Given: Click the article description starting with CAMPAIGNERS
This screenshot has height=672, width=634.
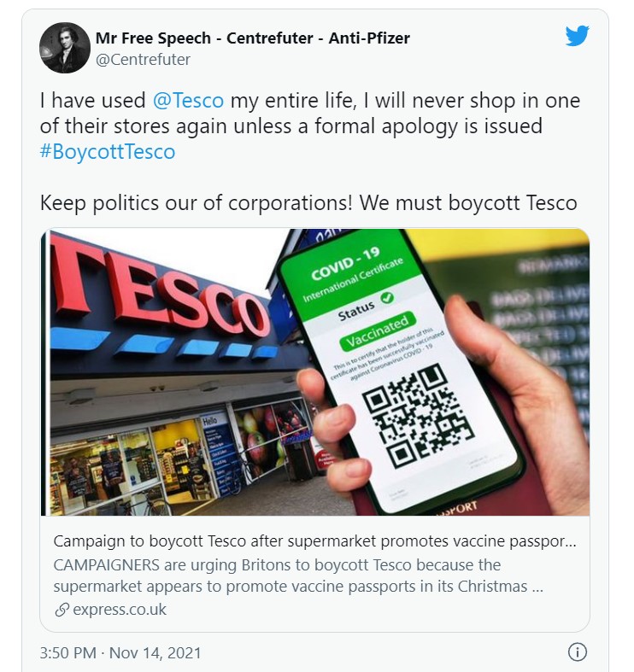Looking at the screenshot, I should (x=298, y=576).
